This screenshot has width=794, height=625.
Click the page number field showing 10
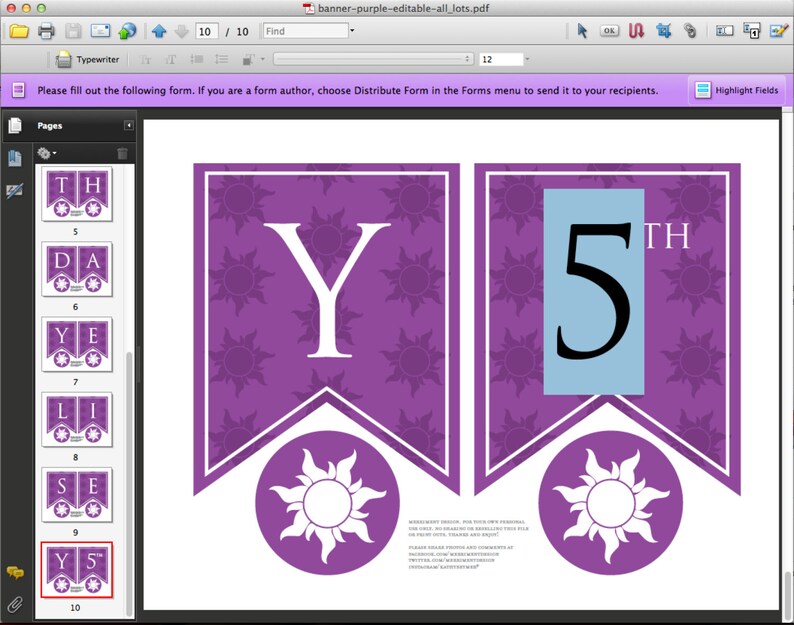[207, 31]
